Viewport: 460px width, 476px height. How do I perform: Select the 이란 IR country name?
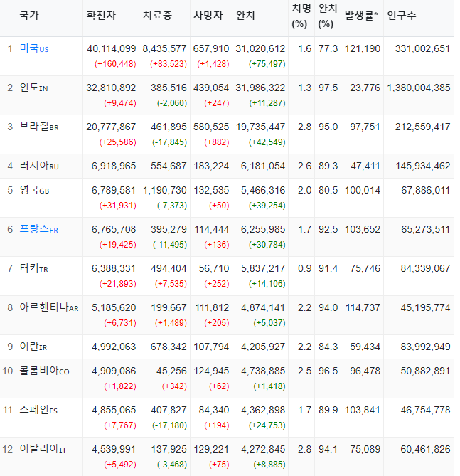33,347
